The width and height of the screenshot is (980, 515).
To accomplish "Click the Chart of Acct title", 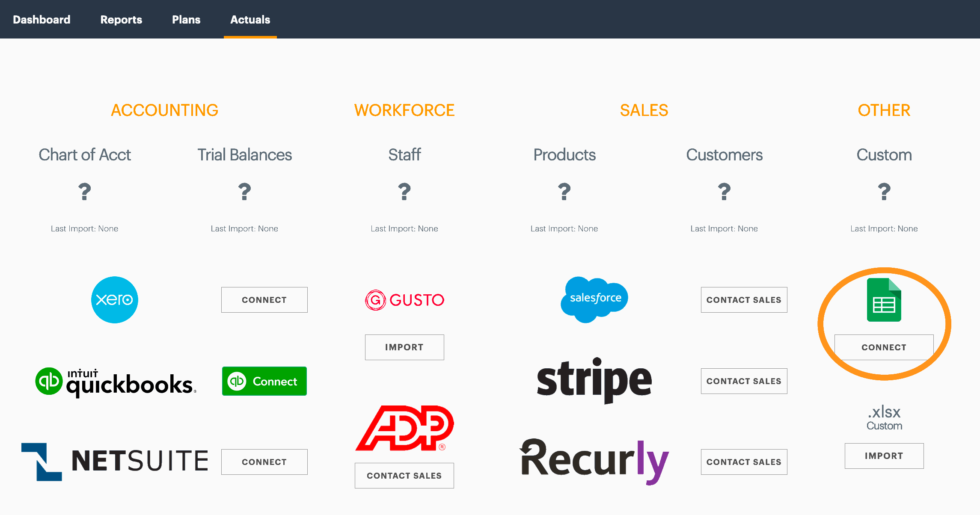I will 85,155.
